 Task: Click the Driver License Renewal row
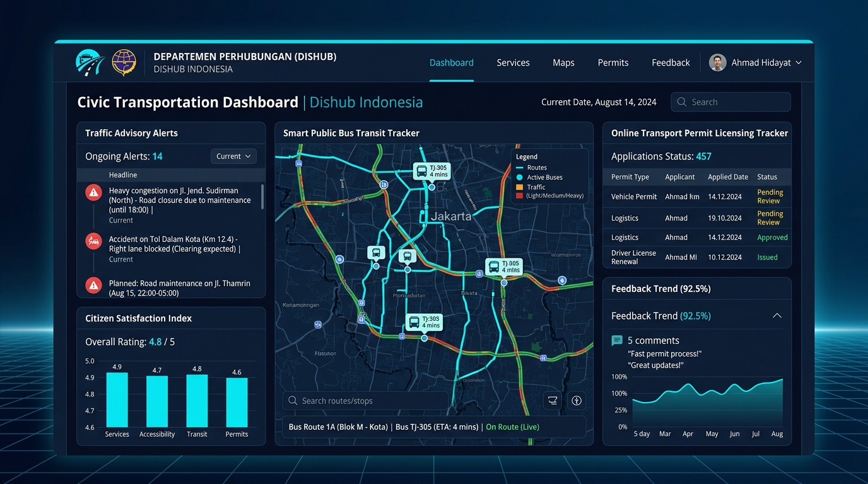pyautogui.click(x=696, y=257)
